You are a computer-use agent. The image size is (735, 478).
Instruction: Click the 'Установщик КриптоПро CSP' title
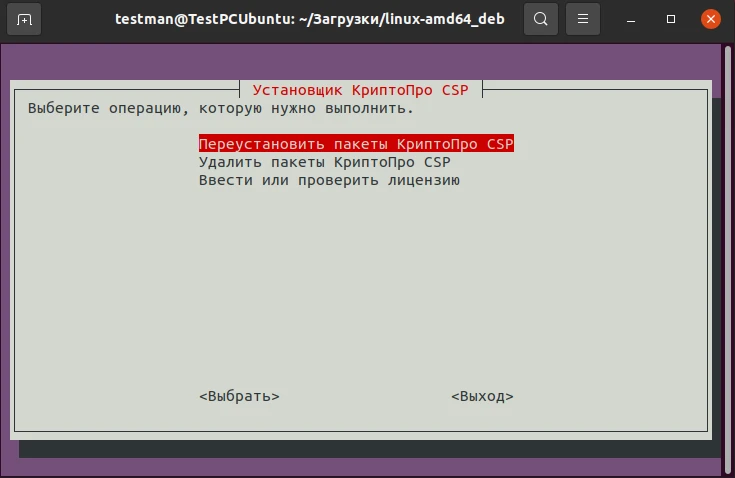(x=360, y=90)
